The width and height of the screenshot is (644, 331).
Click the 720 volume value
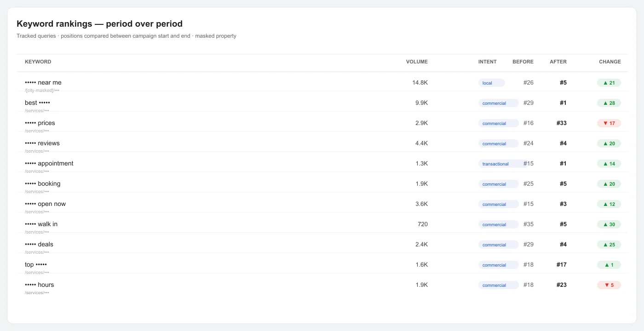(x=423, y=224)
